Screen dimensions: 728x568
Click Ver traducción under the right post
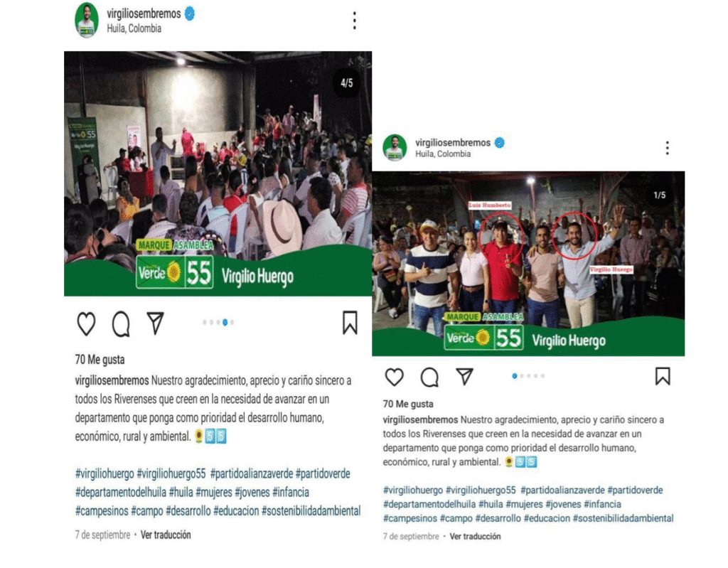pyautogui.click(x=475, y=537)
